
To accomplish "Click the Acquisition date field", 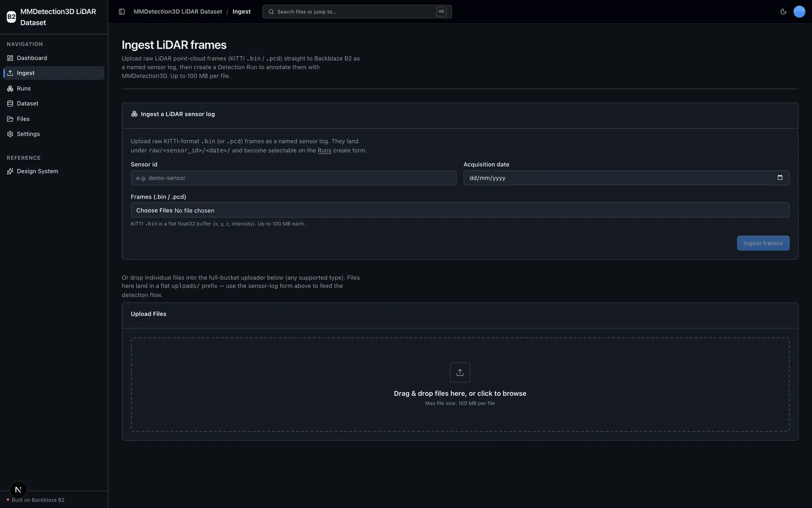I will click(626, 178).
